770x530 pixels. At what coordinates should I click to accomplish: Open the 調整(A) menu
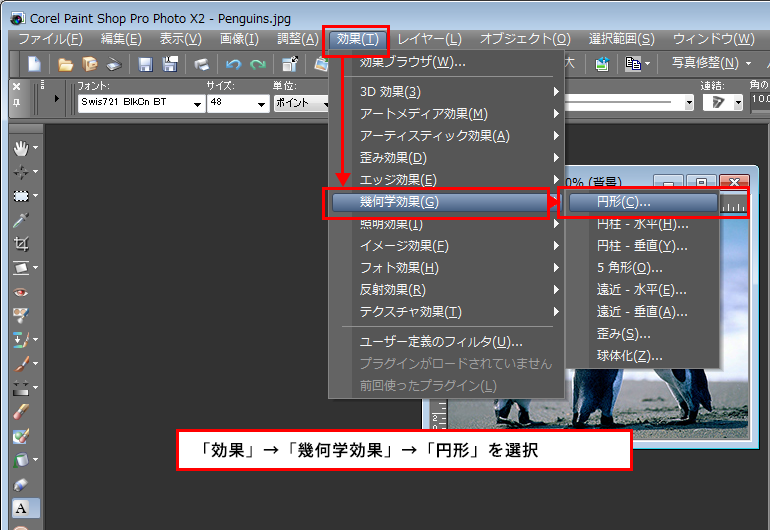pyautogui.click(x=298, y=39)
